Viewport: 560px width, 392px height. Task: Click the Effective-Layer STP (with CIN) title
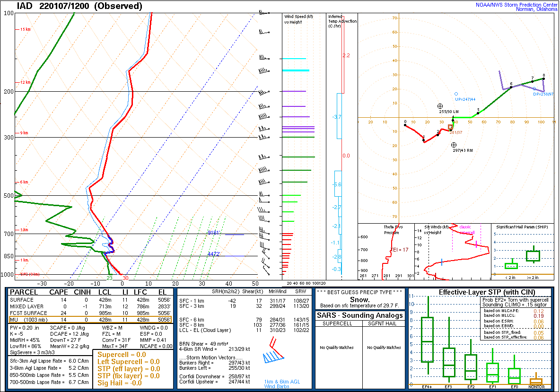tap(487, 292)
